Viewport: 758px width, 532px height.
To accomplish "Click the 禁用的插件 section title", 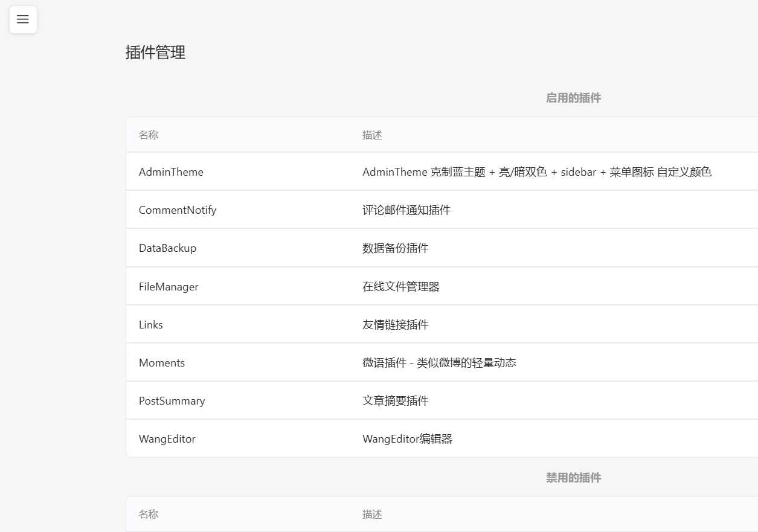I will point(574,478).
